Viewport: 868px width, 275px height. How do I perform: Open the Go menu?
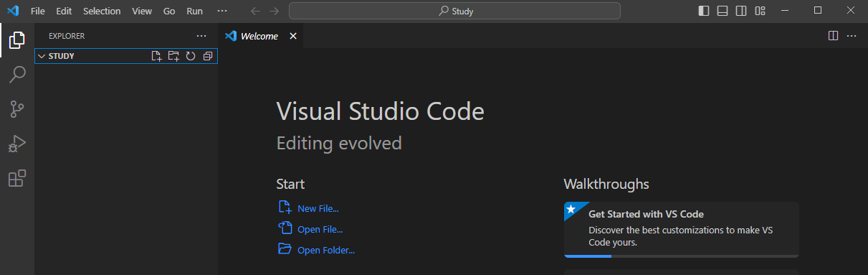click(x=169, y=11)
